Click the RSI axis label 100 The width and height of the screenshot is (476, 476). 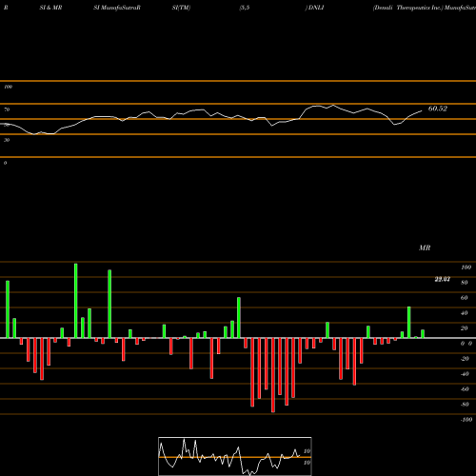pos(9,87)
